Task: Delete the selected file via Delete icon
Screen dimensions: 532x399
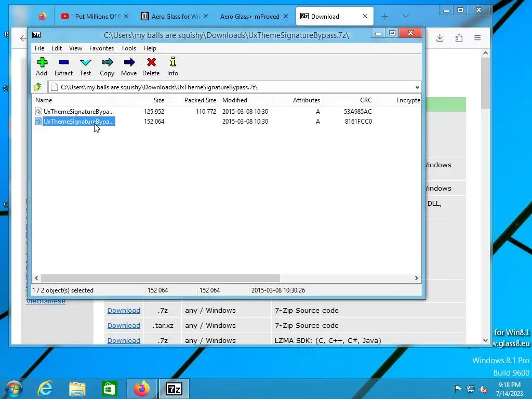Action: click(x=151, y=66)
